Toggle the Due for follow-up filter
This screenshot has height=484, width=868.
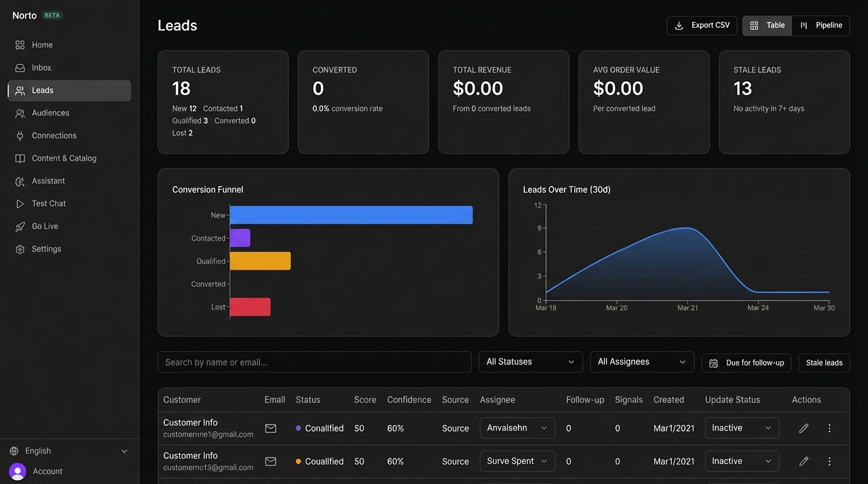[746, 363]
